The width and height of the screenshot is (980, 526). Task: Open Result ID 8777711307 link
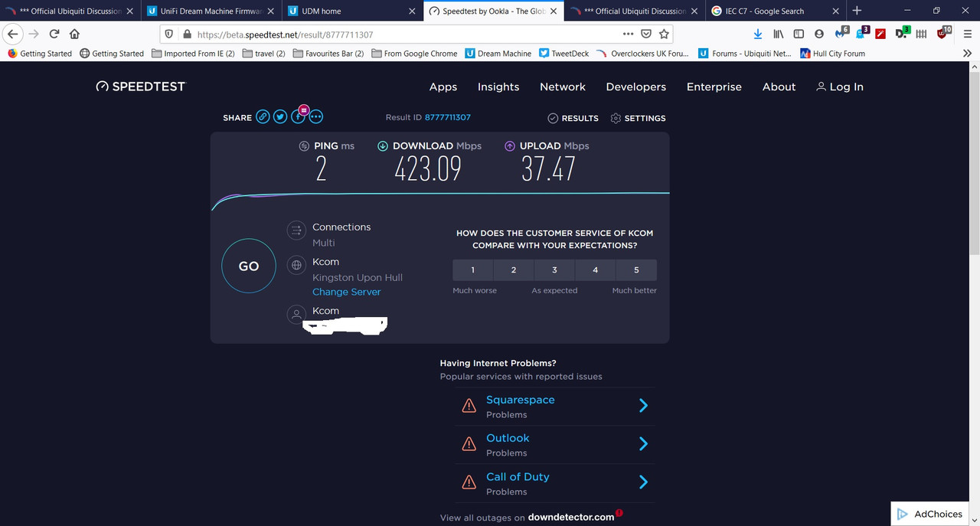tap(448, 117)
